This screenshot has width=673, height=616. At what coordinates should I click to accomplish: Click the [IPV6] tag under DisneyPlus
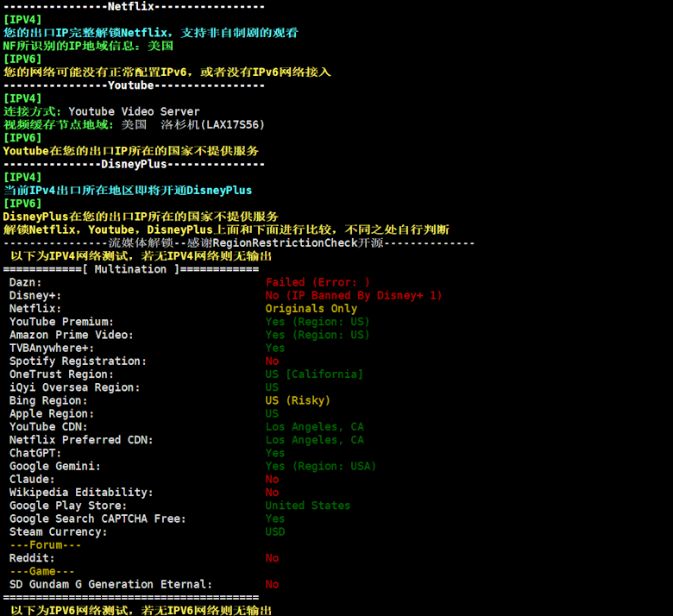pos(22,204)
